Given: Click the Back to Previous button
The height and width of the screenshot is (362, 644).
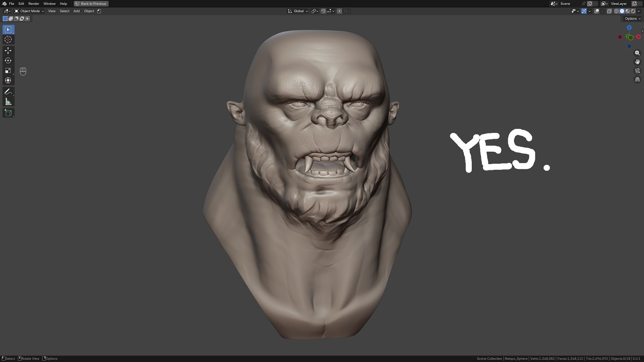Looking at the screenshot, I should tap(91, 4).
